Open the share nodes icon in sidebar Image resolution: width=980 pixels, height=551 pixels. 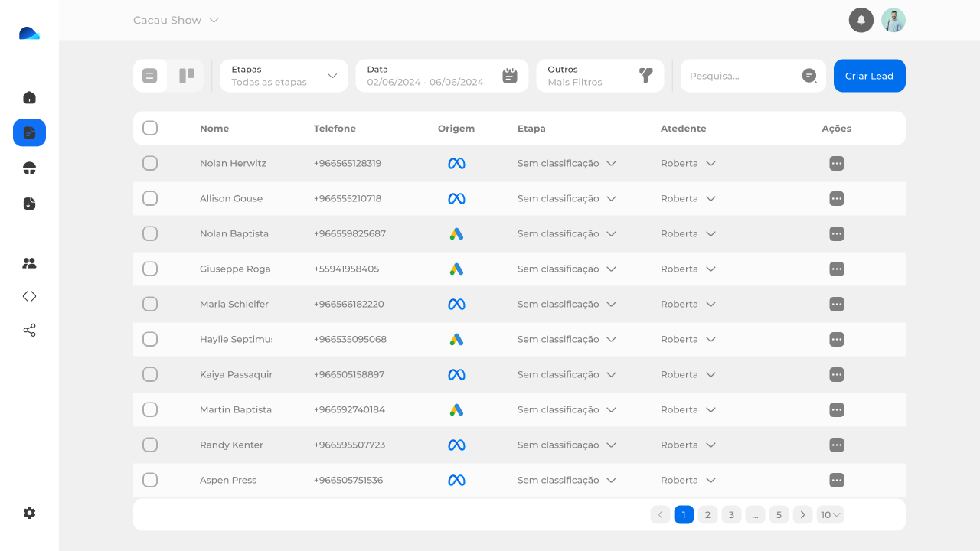29,331
